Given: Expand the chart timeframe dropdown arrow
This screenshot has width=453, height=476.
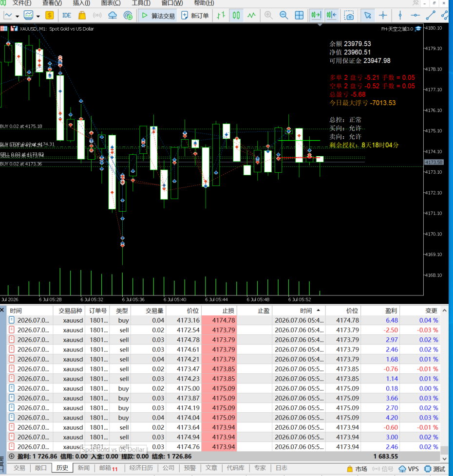Looking at the screenshot, I should (x=18, y=16).
